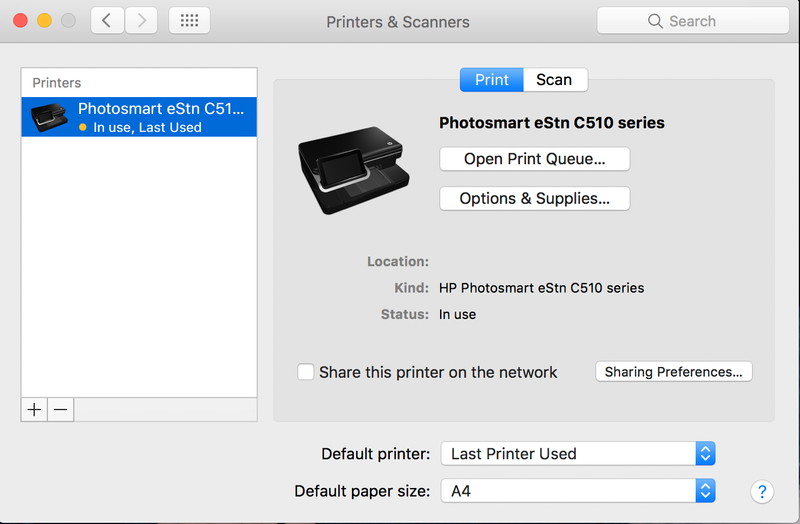Viewport: 800px width, 524px height.
Task: Switch to the Scan tab
Action: coord(555,80)
